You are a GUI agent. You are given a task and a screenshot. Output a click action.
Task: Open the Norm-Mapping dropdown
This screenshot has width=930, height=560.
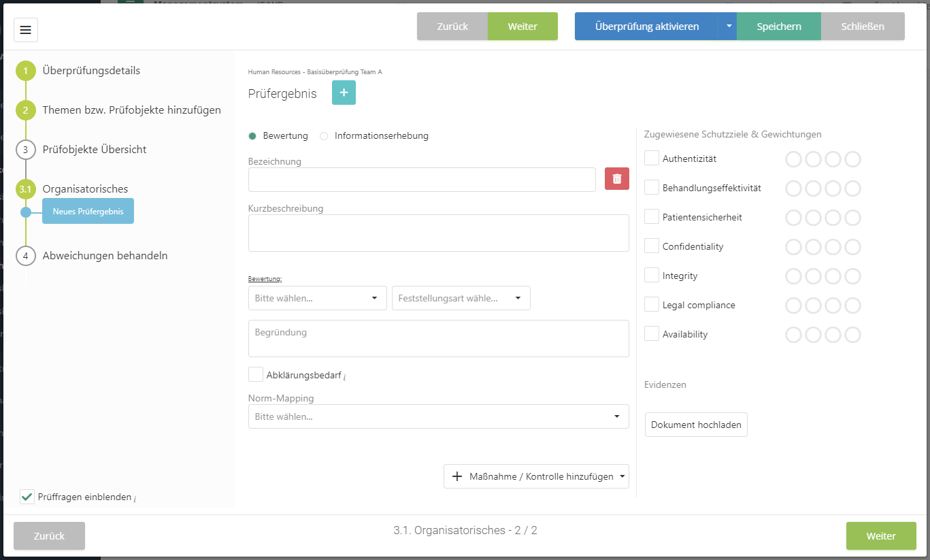click(x=438, y=416)
